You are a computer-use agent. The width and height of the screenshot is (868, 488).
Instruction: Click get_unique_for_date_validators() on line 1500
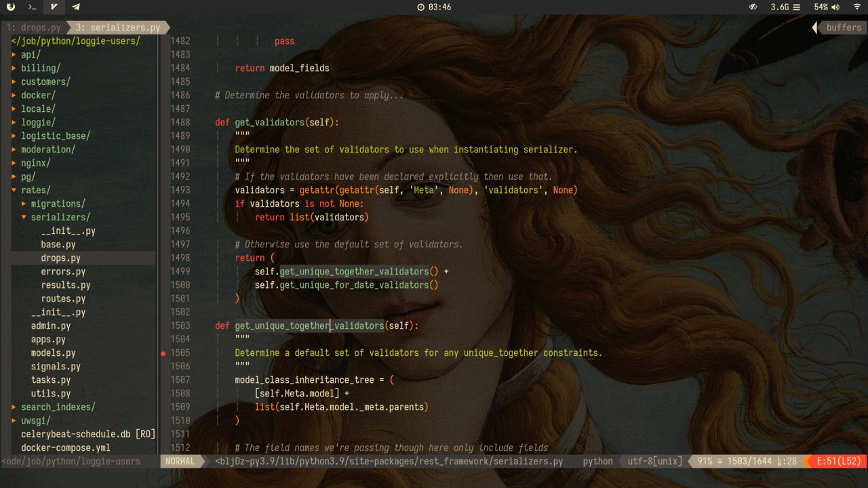click(x=359, y=285)
